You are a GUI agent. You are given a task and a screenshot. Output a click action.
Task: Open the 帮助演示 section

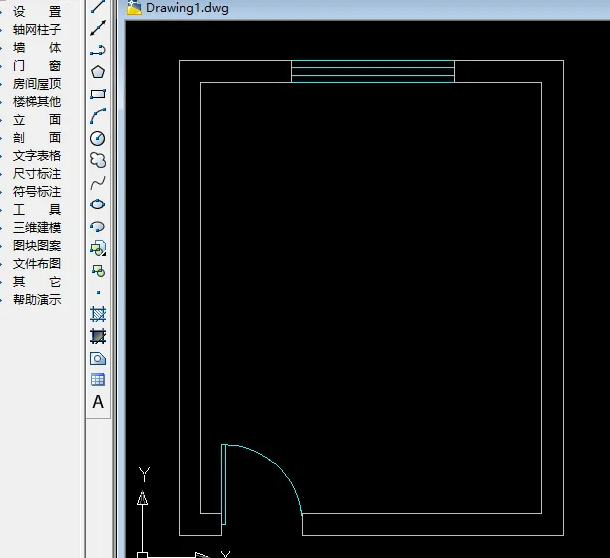point(36,300)
